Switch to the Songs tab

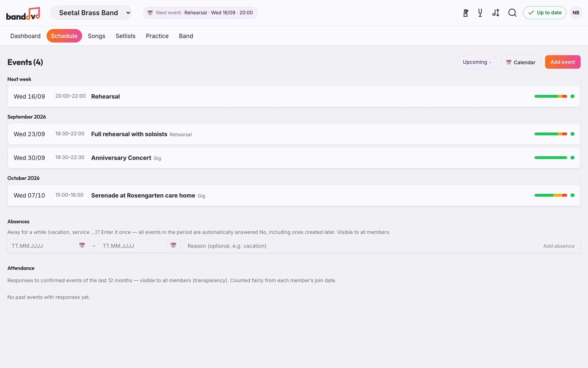[x=97, y=36]
